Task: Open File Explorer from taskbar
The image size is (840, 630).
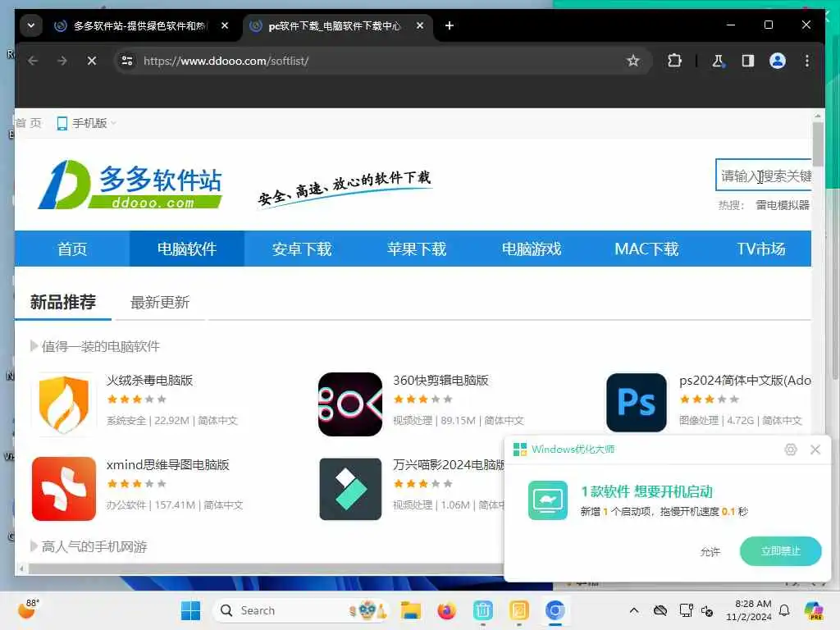Action: point(411,610)
